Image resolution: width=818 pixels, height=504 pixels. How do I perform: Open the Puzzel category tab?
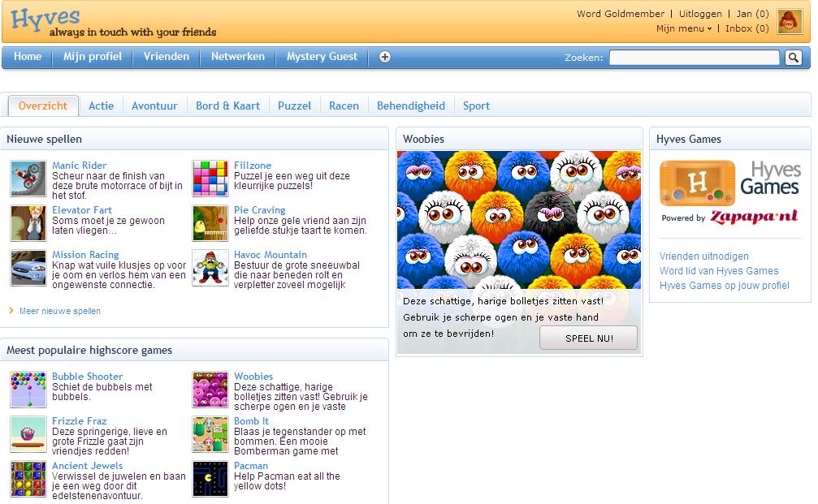click(x=294, y=106)
